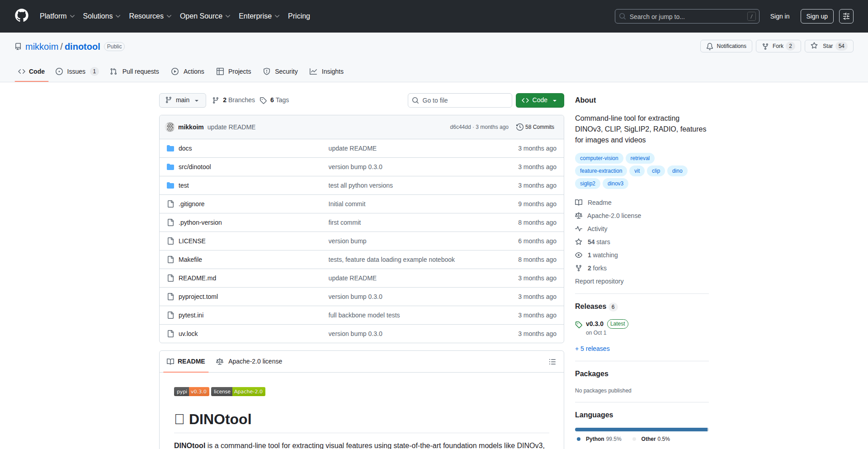Image resolution: width=868 pixels, height=449 pixels.
Task: Expand the Platform menu
Action: (57, 16)
